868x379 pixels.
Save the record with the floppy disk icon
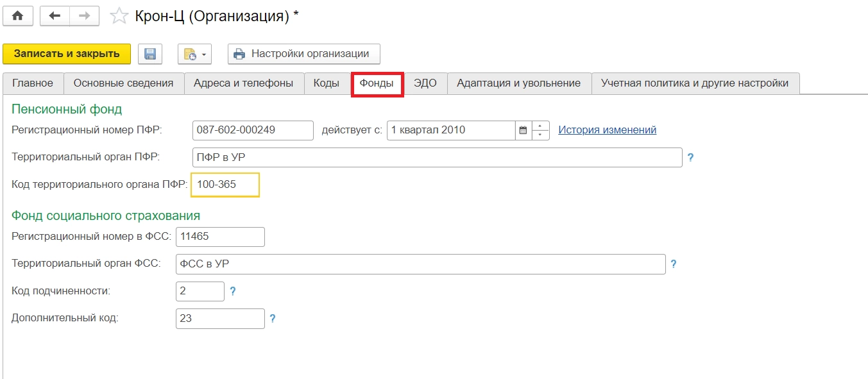point(150,54)
